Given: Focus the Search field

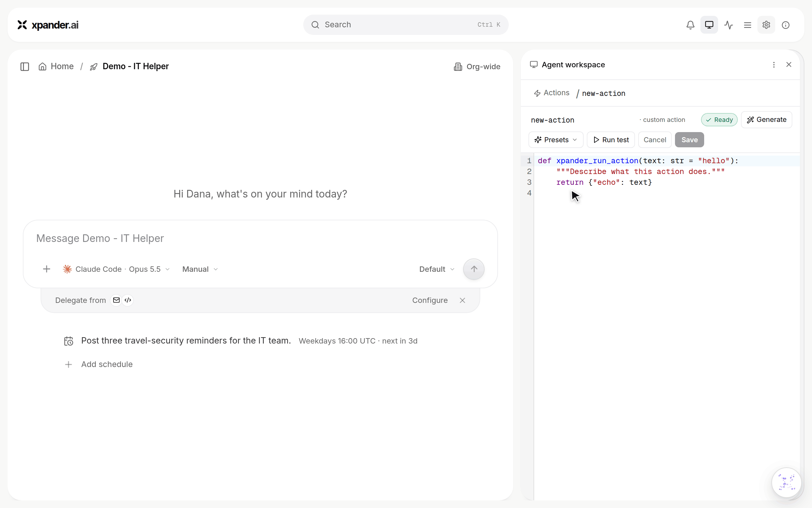Looking at the screenshot, I should [x=406, y=25].
